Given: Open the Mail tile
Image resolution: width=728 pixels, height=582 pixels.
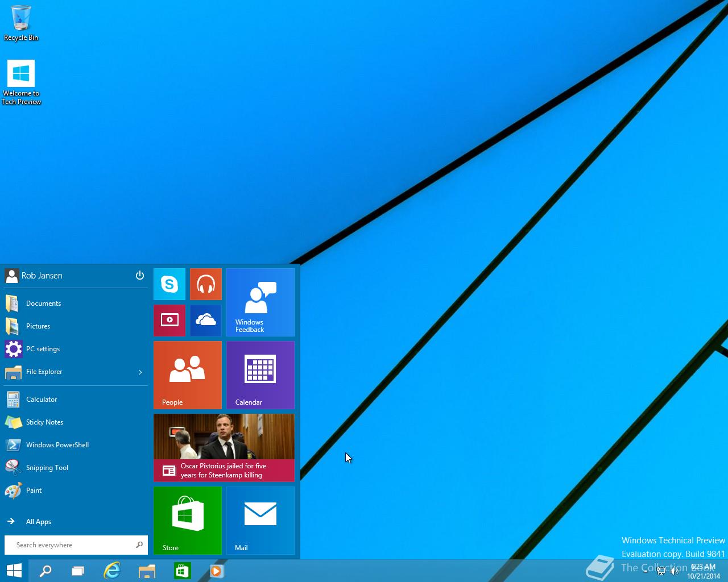Looking at the screenshot, I should [260, 521].
